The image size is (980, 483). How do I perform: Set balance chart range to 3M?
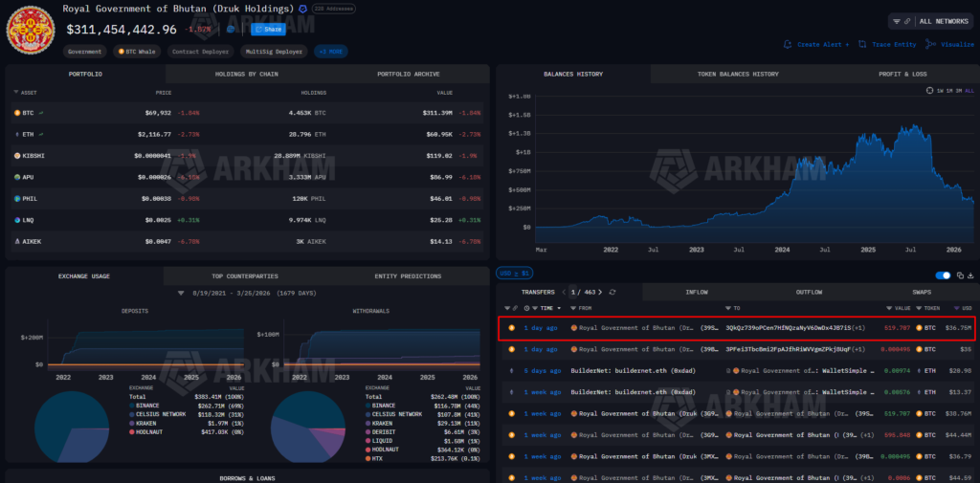(959, 91)
